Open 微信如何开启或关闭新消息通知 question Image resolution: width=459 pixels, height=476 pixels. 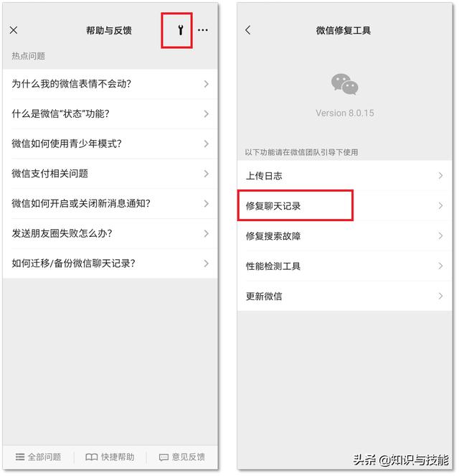coord(110,203)
